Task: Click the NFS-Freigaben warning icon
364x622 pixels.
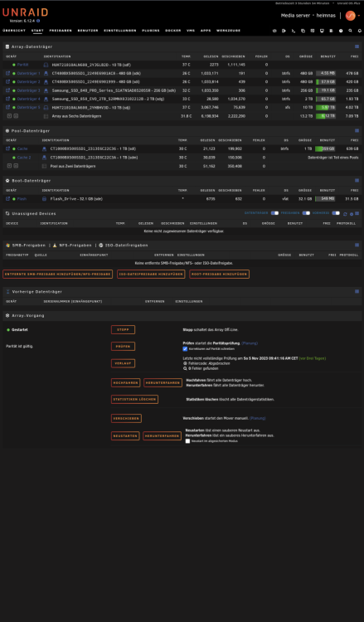Action: click(55, 245)
